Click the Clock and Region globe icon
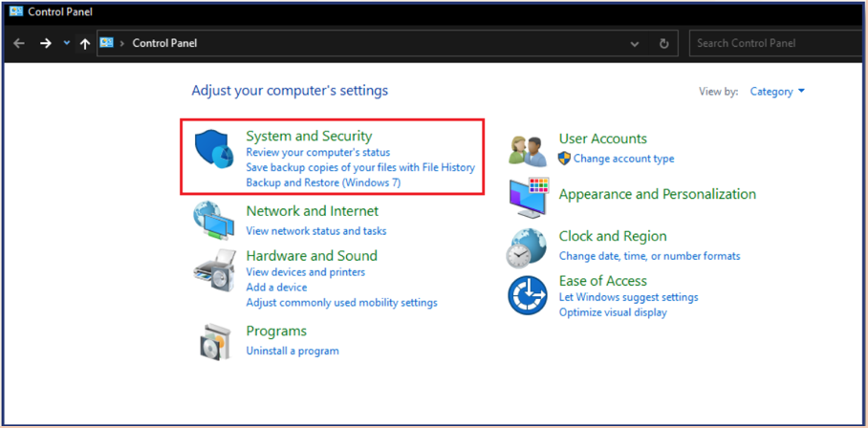868x428 pixels. 526,248
